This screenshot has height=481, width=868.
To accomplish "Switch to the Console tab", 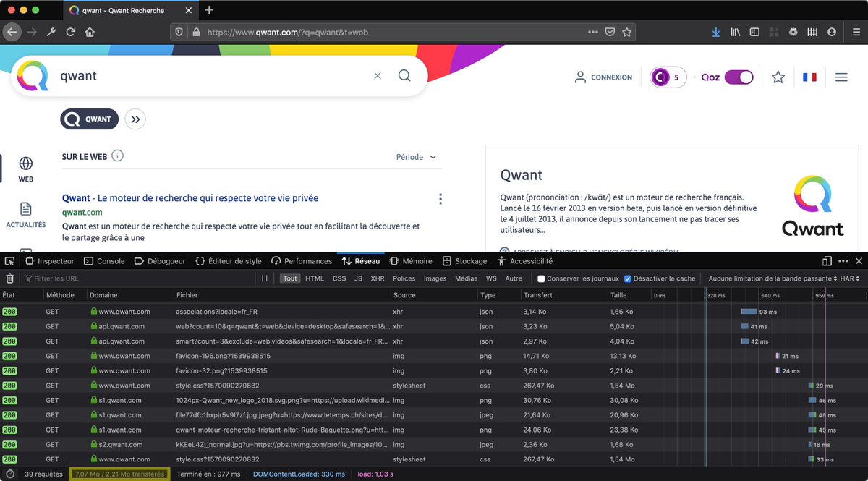I will pos(104,261).
